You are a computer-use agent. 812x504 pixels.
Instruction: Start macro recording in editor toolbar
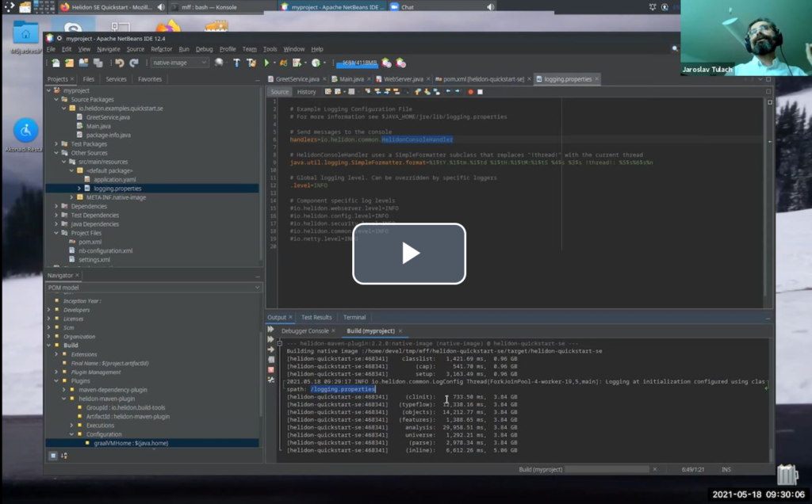[470, 92]
